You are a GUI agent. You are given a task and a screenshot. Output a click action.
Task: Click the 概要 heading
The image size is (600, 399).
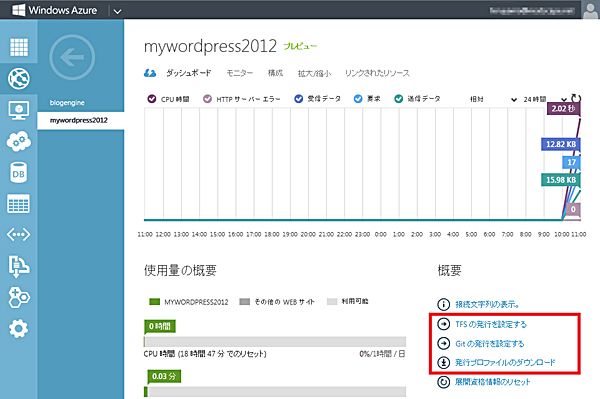point(450,270)
